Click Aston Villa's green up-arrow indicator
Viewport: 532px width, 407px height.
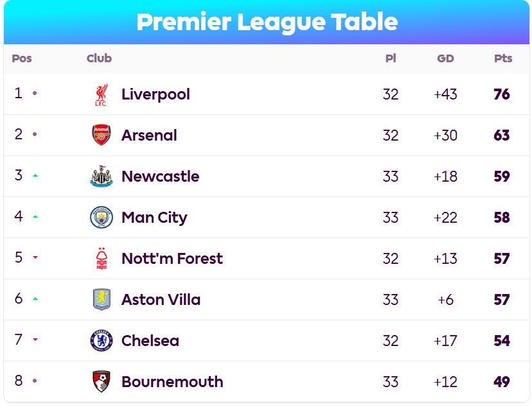click(35, 299)
